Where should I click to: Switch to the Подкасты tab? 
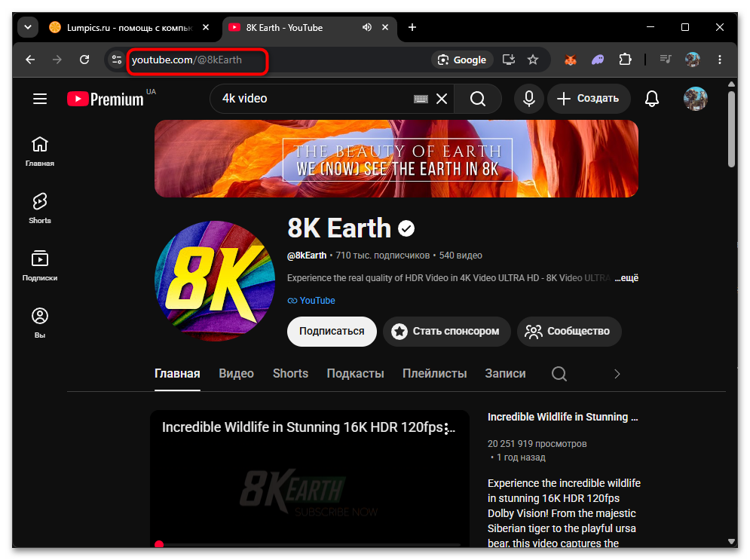point(355,374)
